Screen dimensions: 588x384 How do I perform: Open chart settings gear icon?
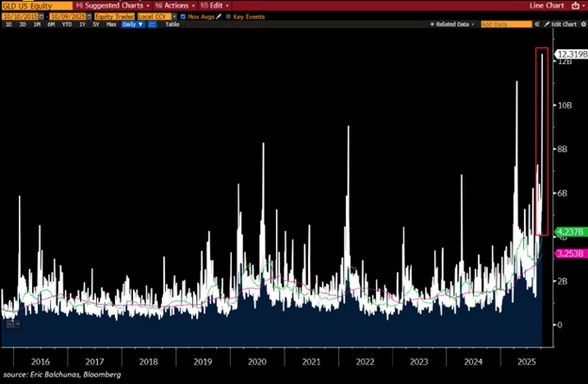point(581,24)
